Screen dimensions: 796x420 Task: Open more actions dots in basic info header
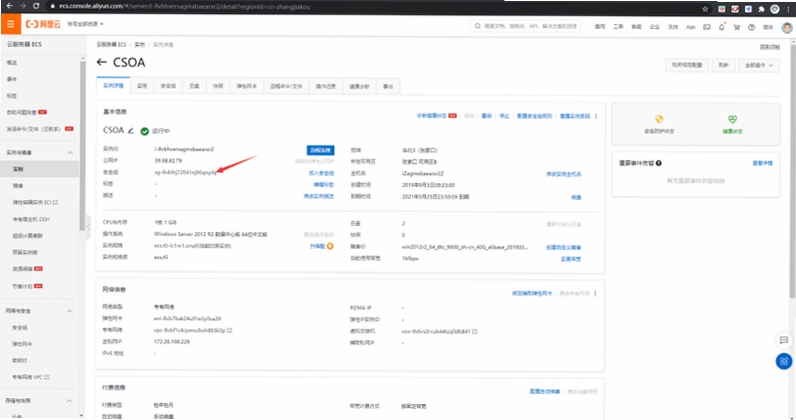coord(596,116)
